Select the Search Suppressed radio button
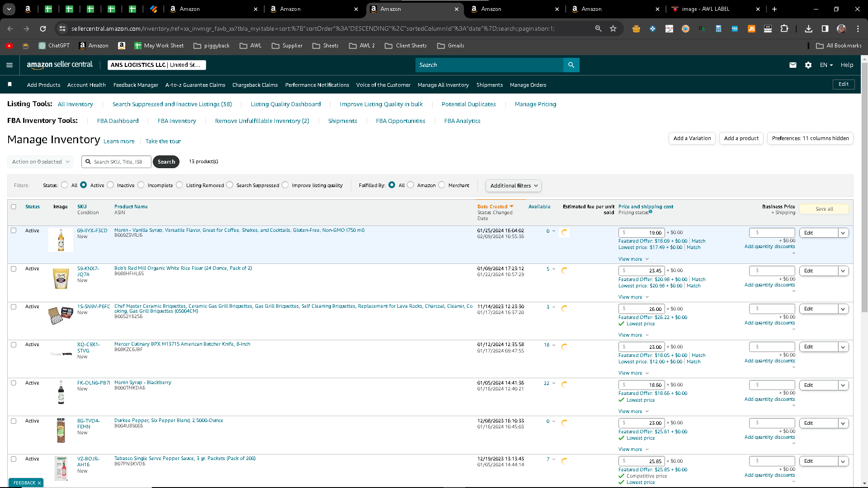The image size is (868, 488). click(x=230, y=185)
